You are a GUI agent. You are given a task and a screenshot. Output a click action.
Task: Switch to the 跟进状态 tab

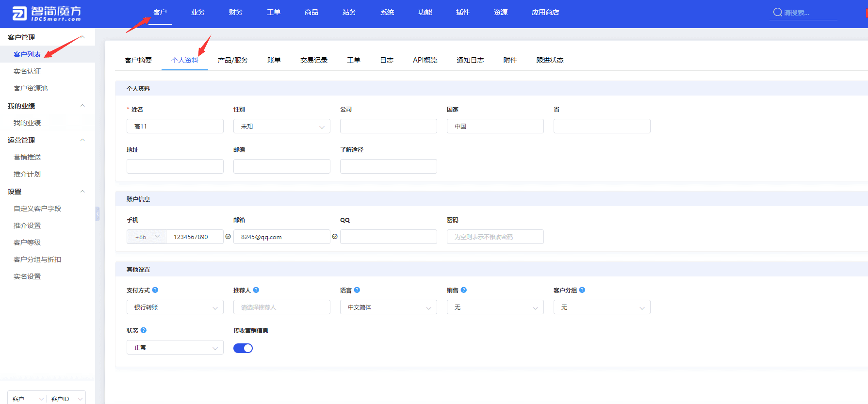(x=550, y=60)
